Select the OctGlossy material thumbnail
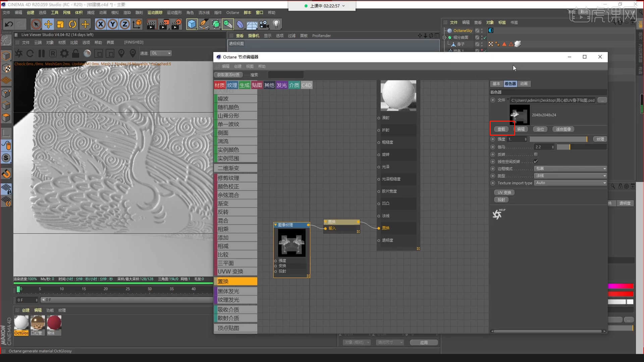The height and width of the screenshot is (362, 644). click(x=21, y=323)
